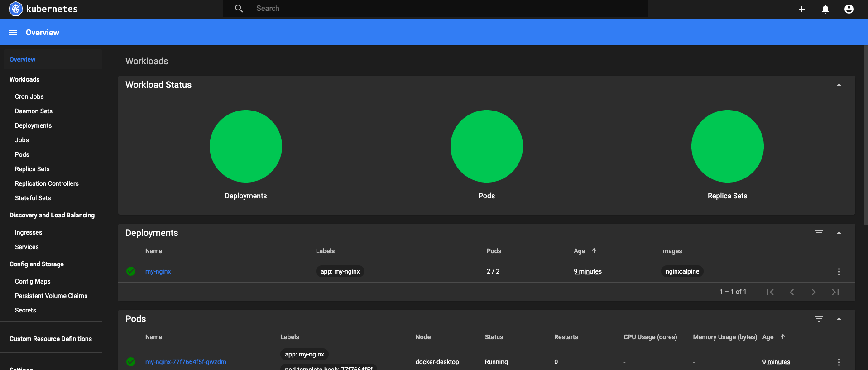
Task: Open Pods in the sidebar
Action: tap(22, 154)
